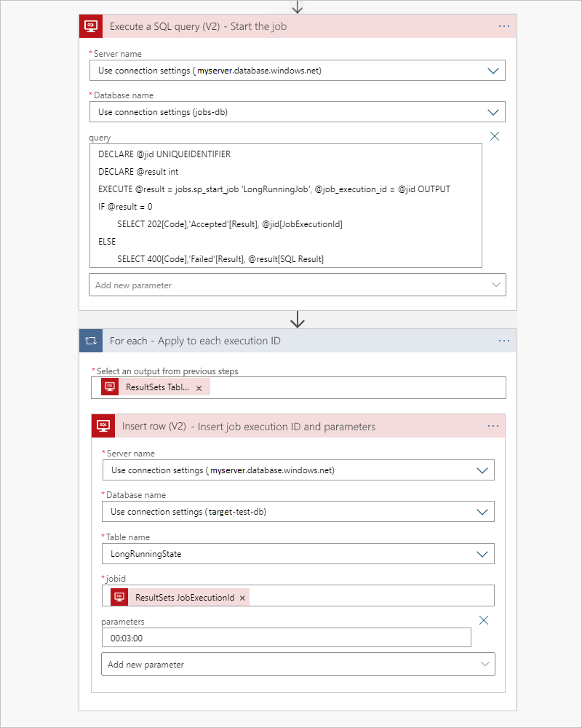Image resolution: width=582 pixels, height=728 pixels.
Task: Open ellipsis menu on For each action
Action: click(504, 341)
